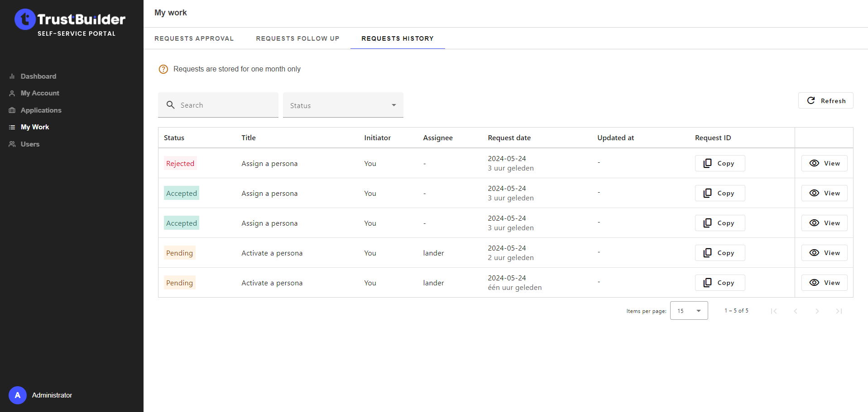868x412 pixels.
Task: Copy request ID of the Rejected request
Action: tap(719, 163)
